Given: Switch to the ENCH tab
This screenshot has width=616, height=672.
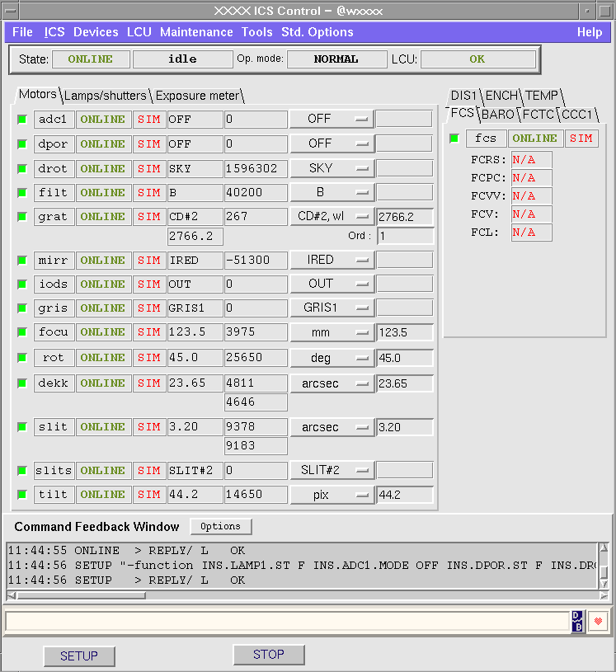Looking at the screenshot, I should (501, 96).
